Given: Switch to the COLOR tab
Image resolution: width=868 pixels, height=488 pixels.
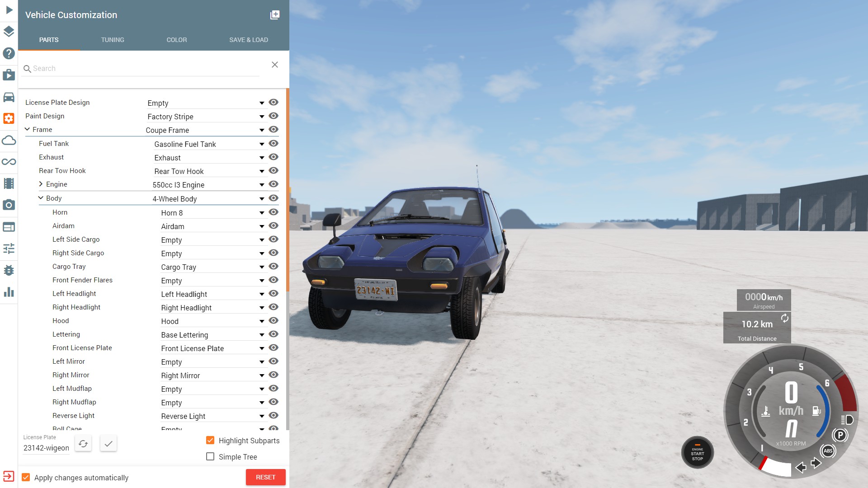Looking at the screenshot, I should 177,40.
